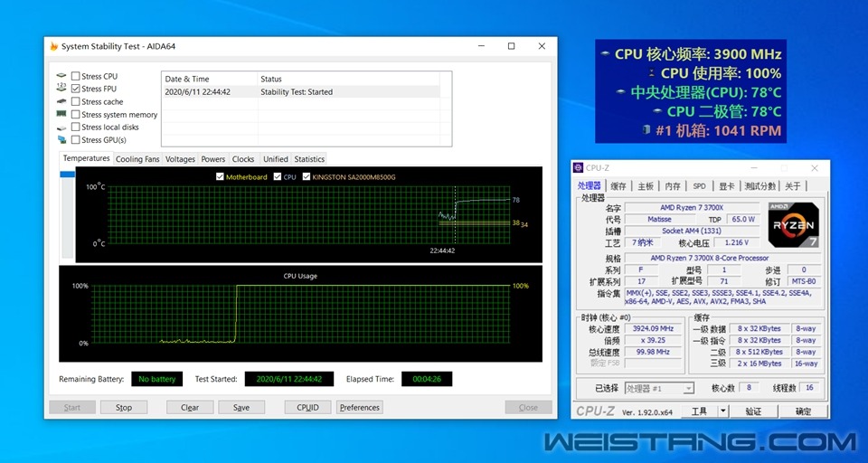Expand the 工具 dropdown arrow in CPU-Z

[x=722, y=411]
